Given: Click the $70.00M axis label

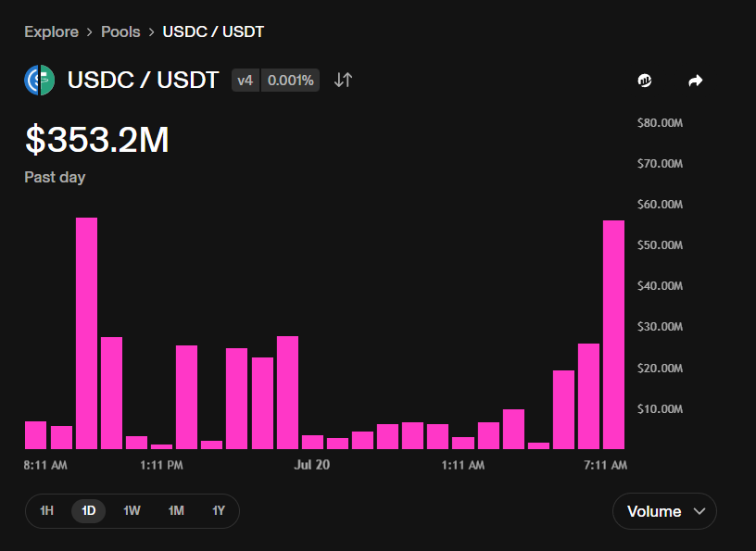Looking at the screenshot, I should (x=660, y=164).
